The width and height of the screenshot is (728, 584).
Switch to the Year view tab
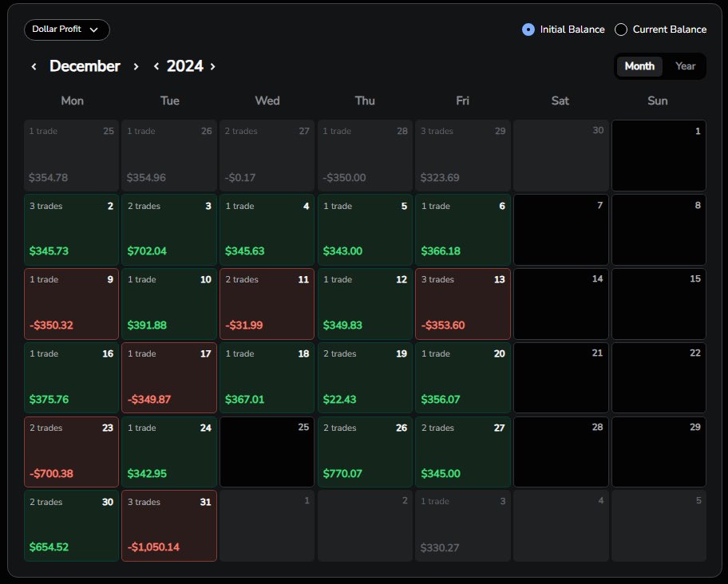[x=685, y=66]
